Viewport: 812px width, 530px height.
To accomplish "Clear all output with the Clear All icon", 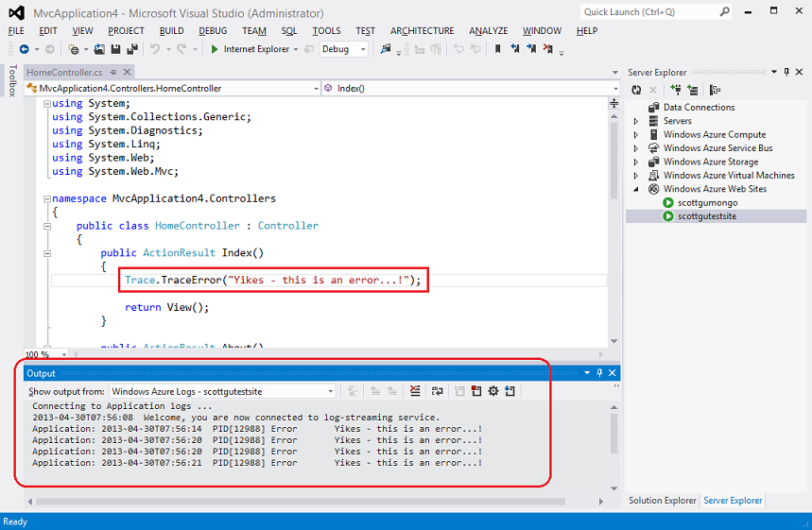I will tap(415, 391).
